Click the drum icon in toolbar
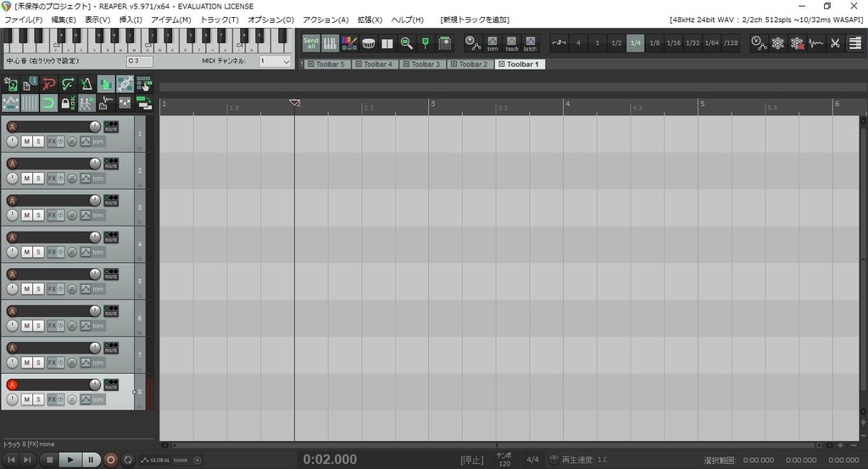 (368, 42)
